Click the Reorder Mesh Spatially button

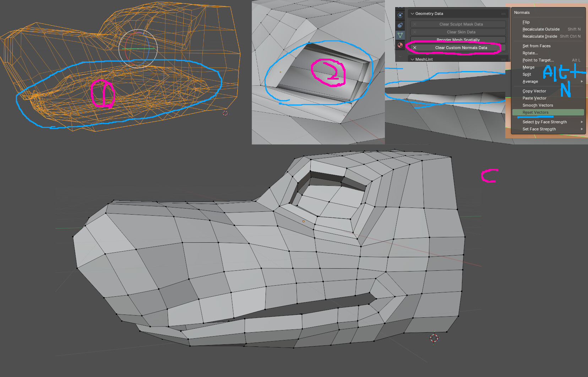click(458, 40)
